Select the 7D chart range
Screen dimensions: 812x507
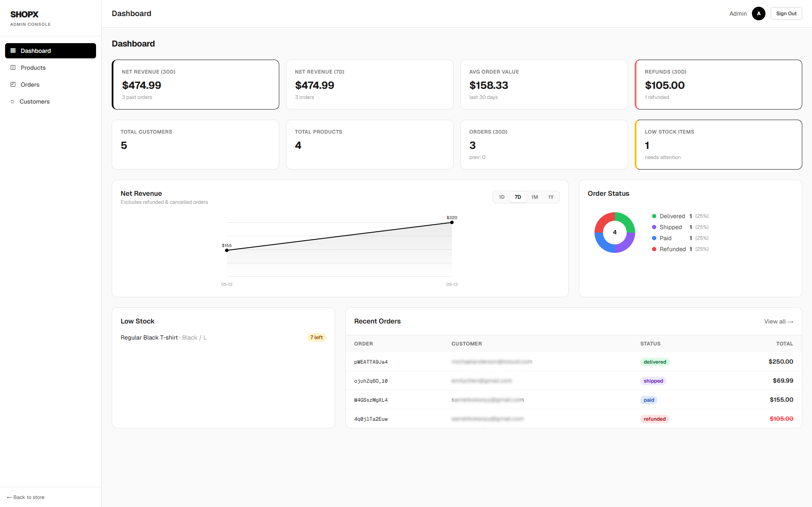(518, 197)
